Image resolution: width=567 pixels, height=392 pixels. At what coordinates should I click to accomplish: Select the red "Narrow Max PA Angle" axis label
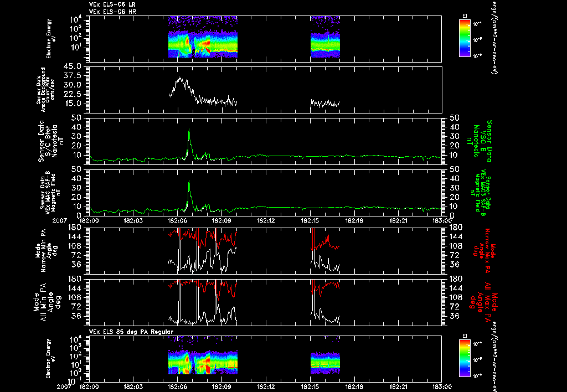(x=484, y=251)
